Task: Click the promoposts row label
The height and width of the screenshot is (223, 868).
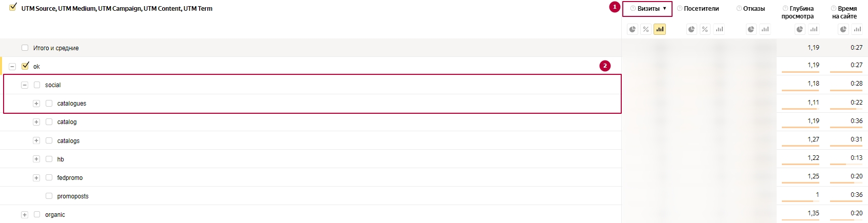Action: pyautogui.click(x=73, y=196)
